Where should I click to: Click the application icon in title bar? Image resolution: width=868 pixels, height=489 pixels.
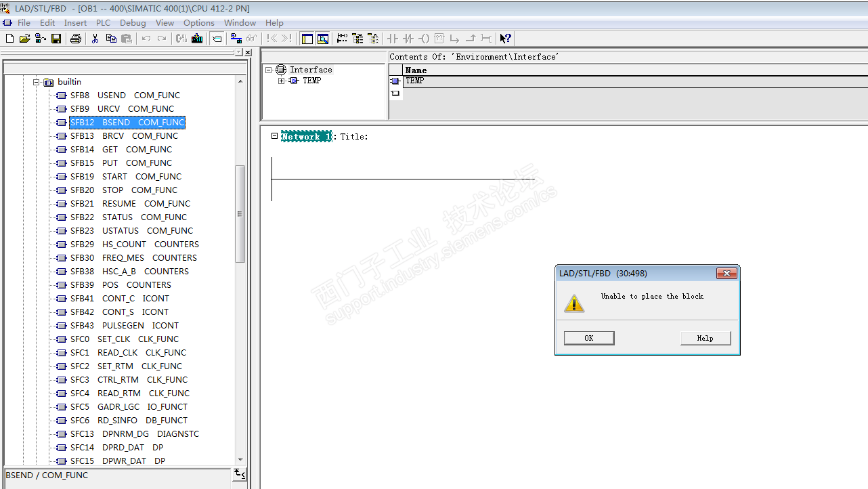click(5, 8)
